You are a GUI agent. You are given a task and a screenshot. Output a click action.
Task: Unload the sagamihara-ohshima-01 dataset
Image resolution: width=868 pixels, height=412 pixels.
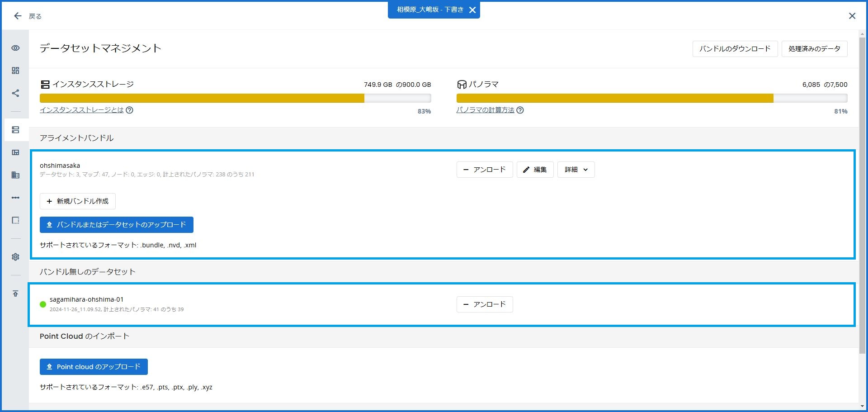(485, 304)
